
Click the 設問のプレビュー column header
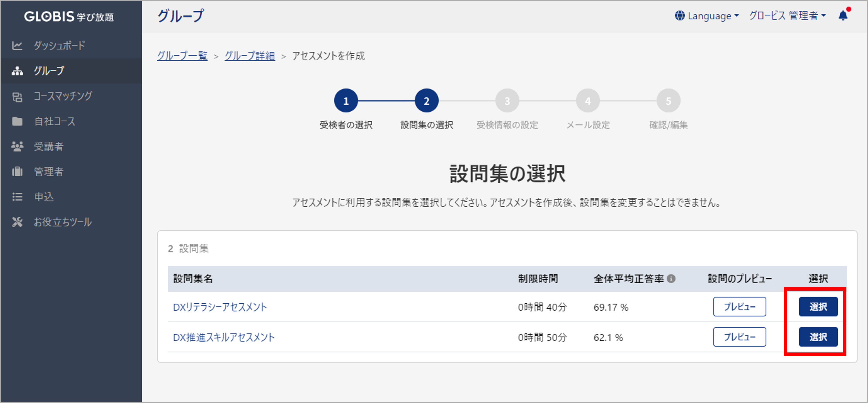point(740,279)
